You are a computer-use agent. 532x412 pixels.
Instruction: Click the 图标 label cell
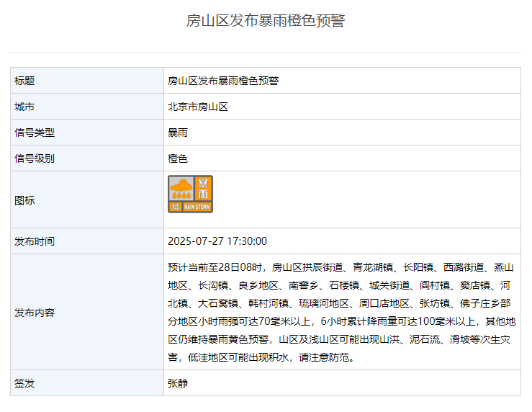(87, 200)
